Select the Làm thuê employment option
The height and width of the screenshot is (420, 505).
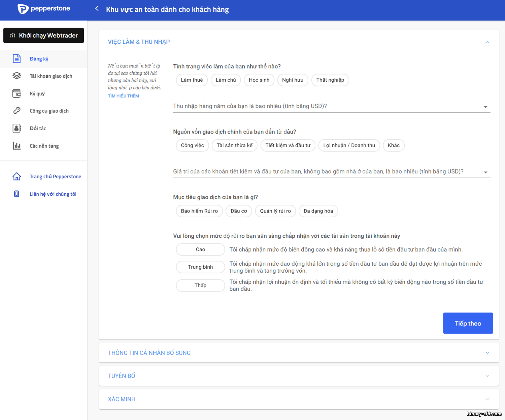(192, 80)
